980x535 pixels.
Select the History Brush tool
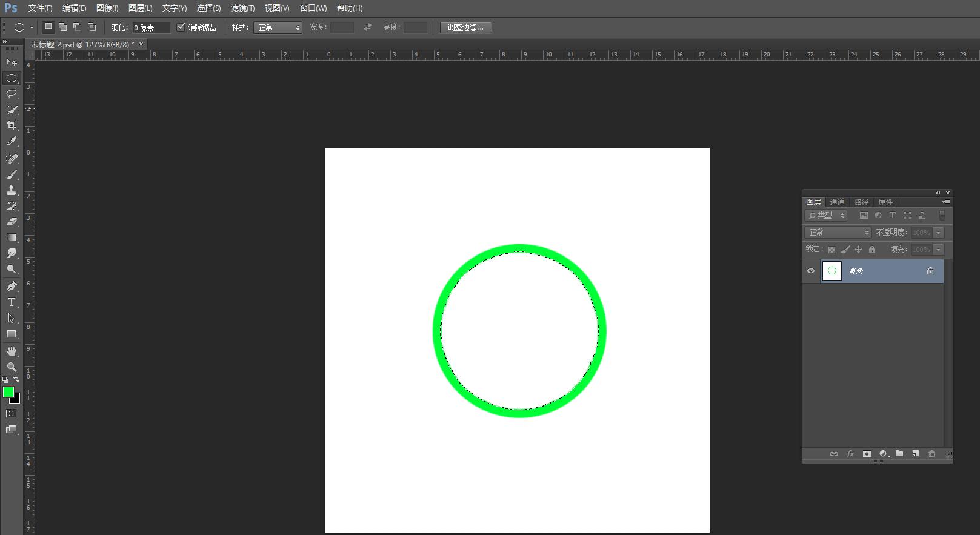pyautogui.click(x=12, y=206)
